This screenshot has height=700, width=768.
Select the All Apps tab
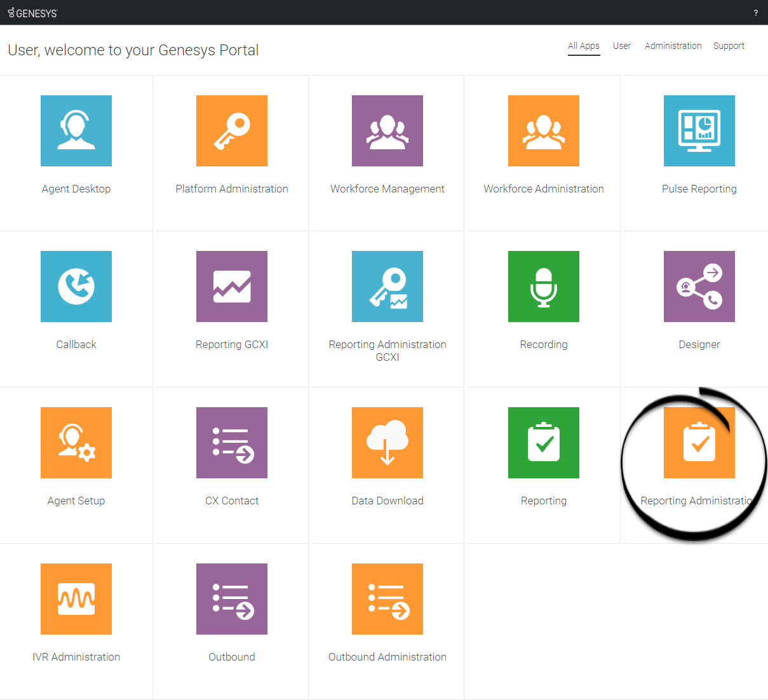click(584, 46)
